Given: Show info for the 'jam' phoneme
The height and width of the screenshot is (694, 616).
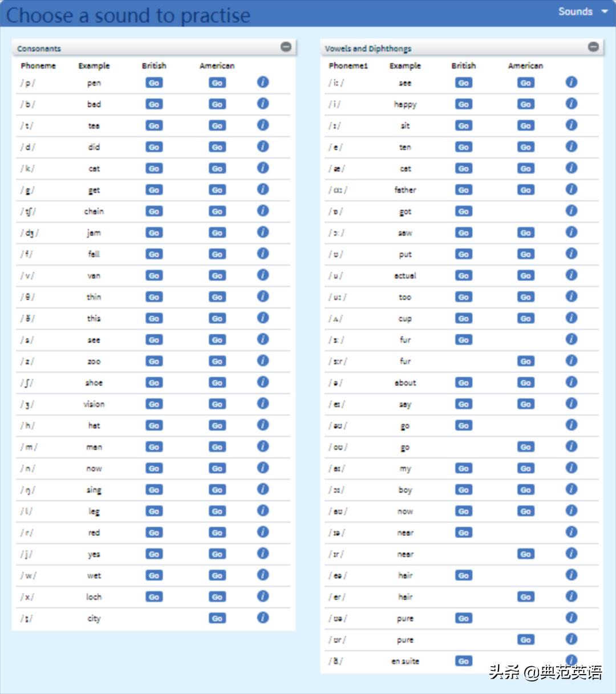Looking at the screenshot, I should [x=262, y=232].
